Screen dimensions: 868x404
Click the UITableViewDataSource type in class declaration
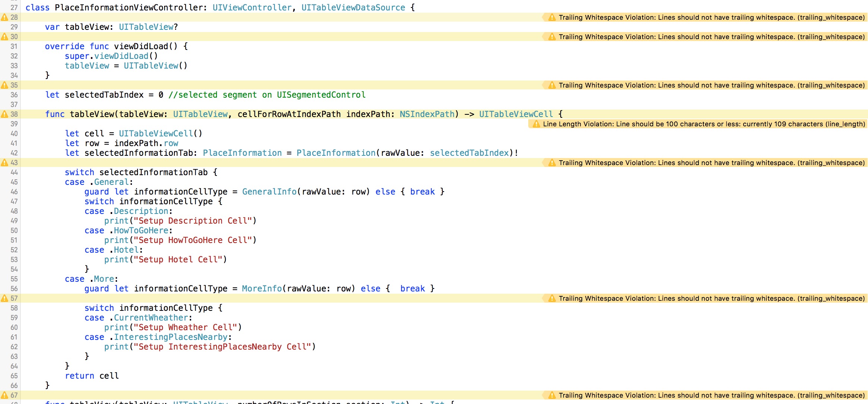pos(353,7)
